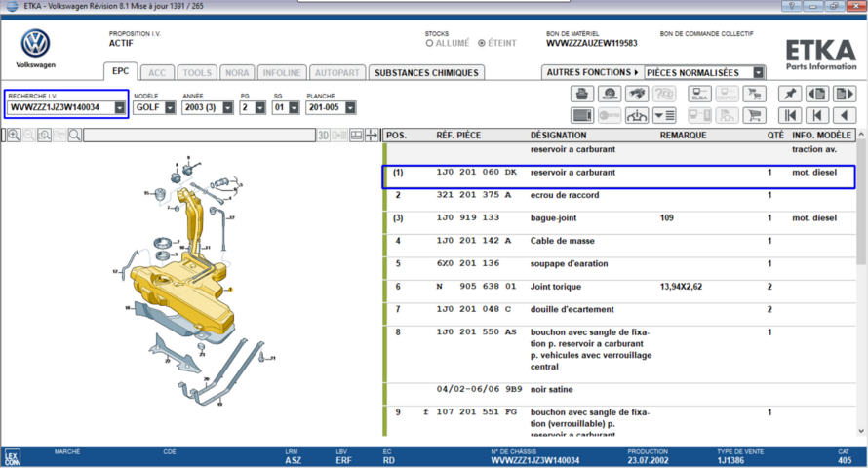The image size is (868, 468).
Task: Click the LEX COM icon in status bar
Action: 12,457
